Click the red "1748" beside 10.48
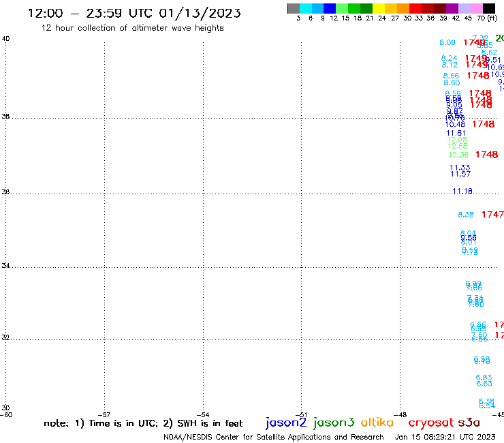Screen dimensions: 504x443 (x=484, y=124)
